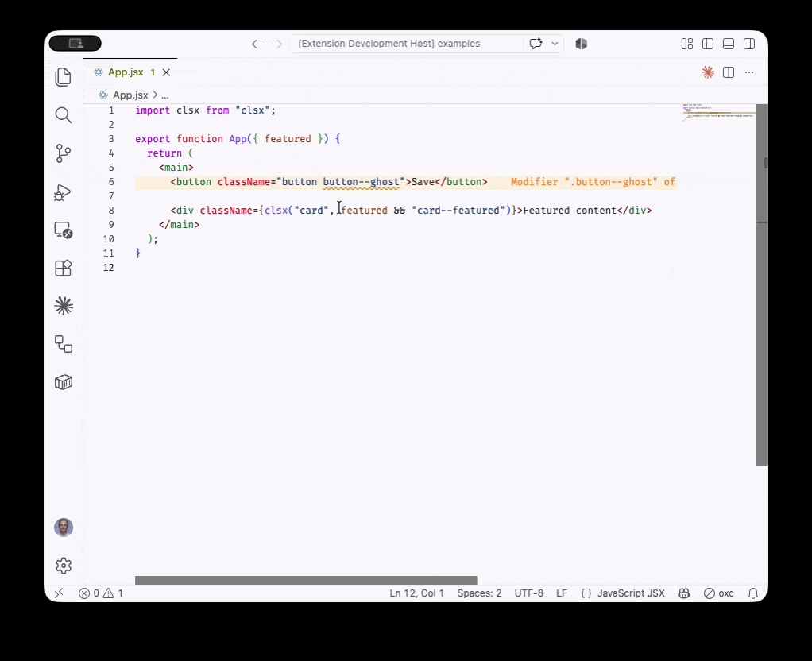
Task: Change indentation Spaces: 2
Action: (x=479, y=593)
